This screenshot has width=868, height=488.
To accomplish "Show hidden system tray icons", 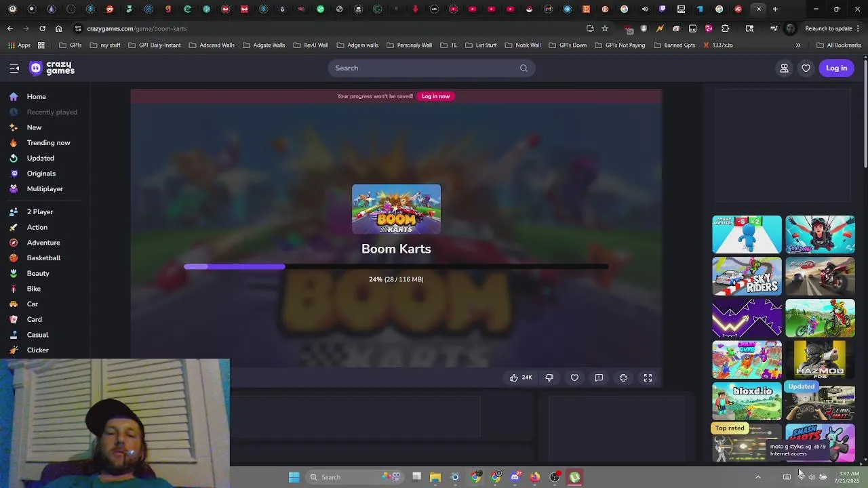I will 758,476.
